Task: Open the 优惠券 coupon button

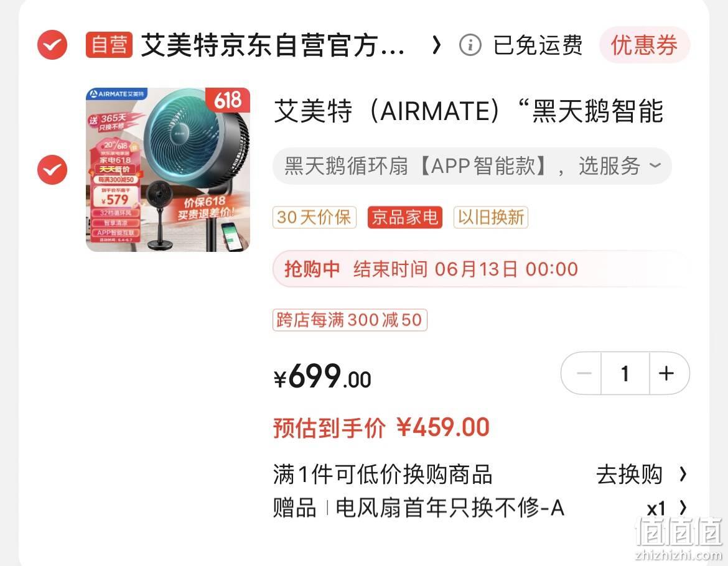Action: (x=645, y=45)
